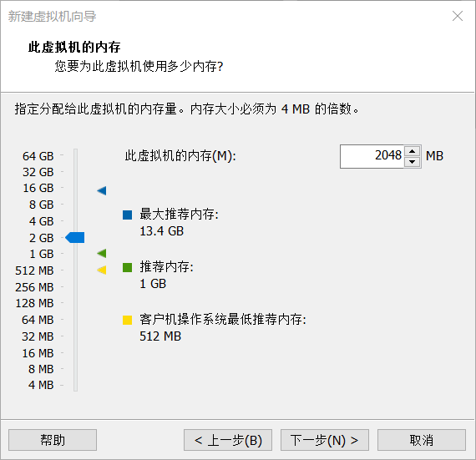Decrease memory with the spinner down arrow
The image size is (476, 460).
413,162
